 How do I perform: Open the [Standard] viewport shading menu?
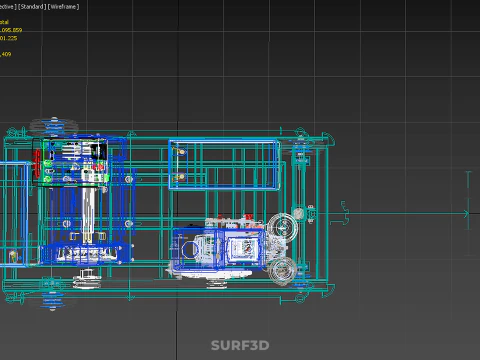pyautogui.click(x=31, y=7)
